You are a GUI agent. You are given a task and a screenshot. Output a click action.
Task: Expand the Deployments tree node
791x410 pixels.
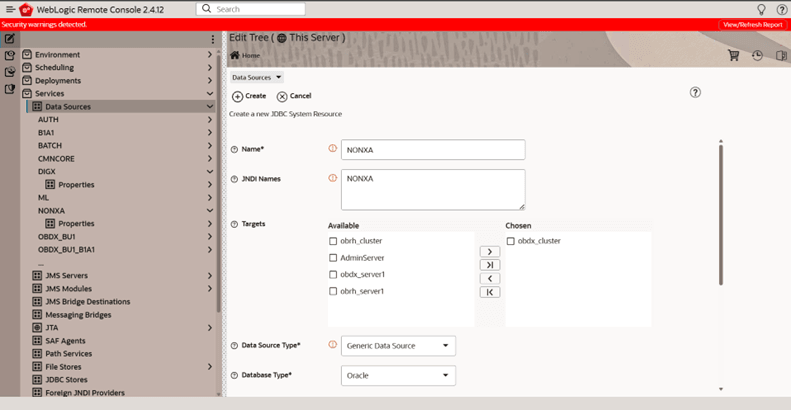tap(210, 81)
